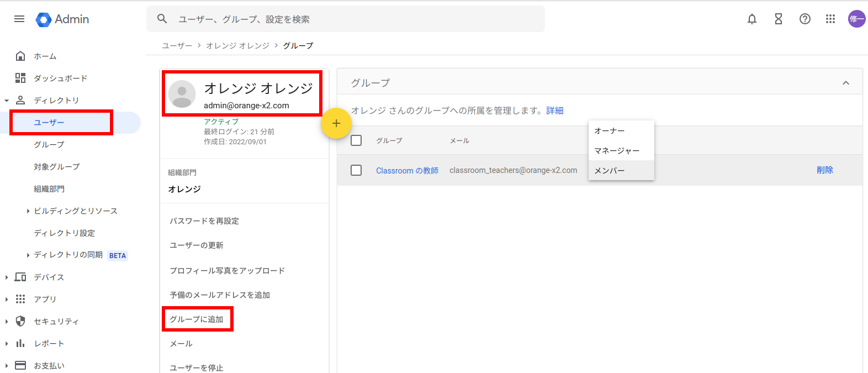
Task: Collapse the グループ panel chevron
Action: [845, 83]
